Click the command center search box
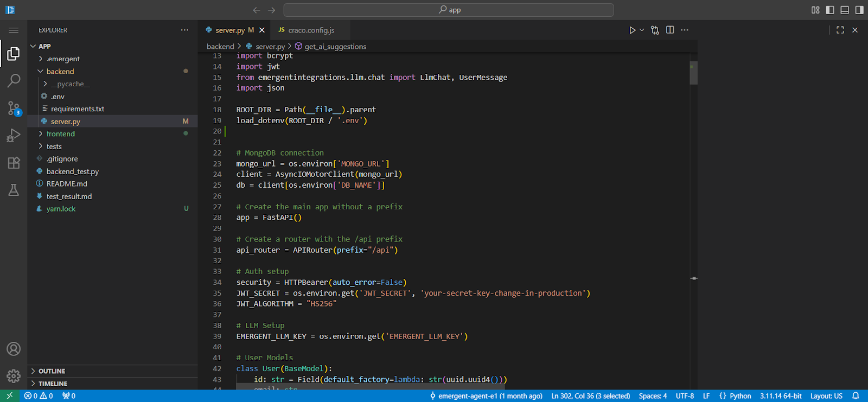The image size is (868, 402). pyautogui.click(x=449, y=10)
